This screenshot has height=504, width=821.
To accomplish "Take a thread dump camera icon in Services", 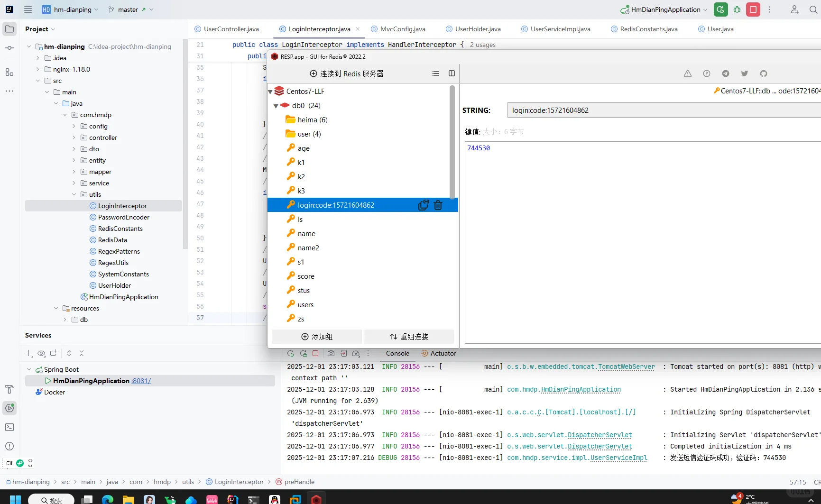I will point(331,353).
